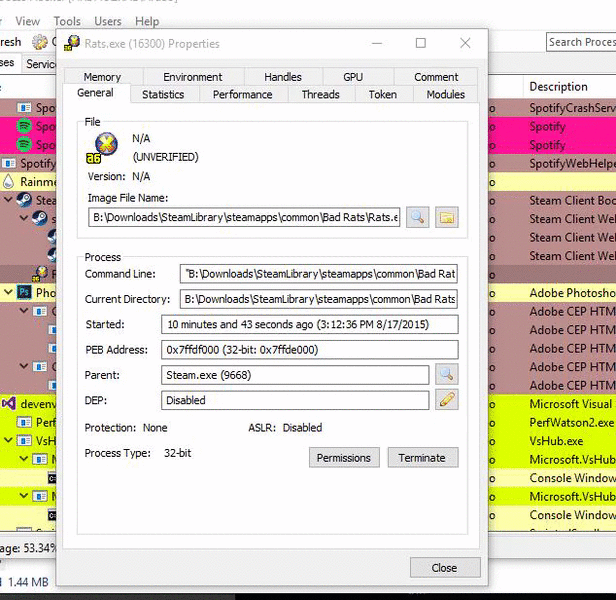Open the View menu

[28, 21]
